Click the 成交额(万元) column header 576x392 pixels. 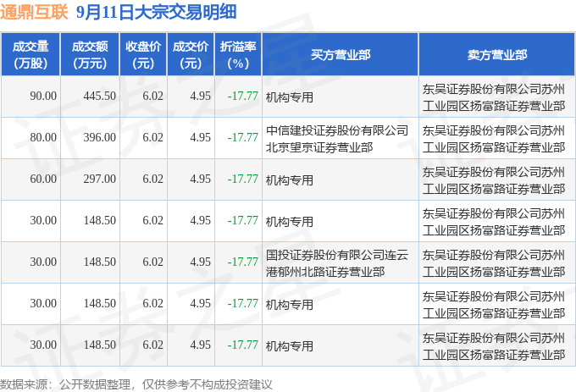90,55
